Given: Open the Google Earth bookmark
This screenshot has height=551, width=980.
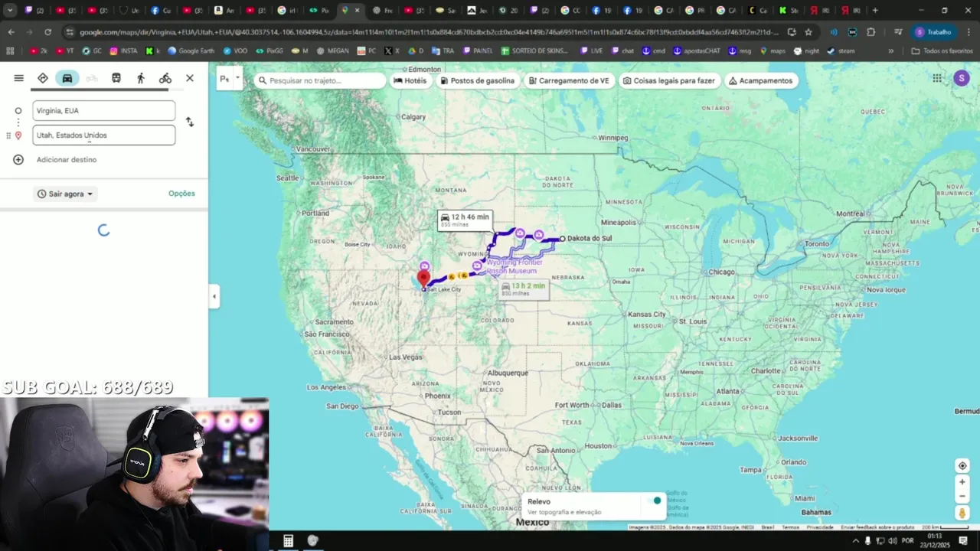Looking at the screenshot, I should pos(191,51).
